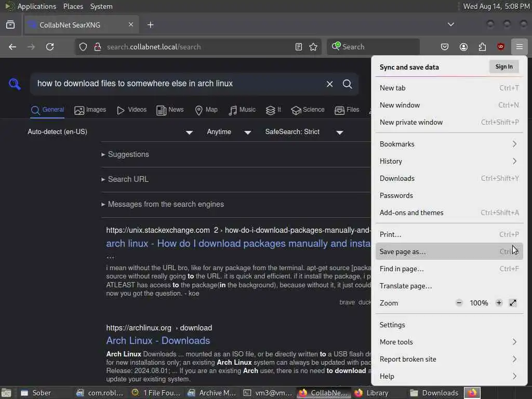Choose Find in page…
The height and width of the screenshot is (399, 532).
tap(449, 269)
